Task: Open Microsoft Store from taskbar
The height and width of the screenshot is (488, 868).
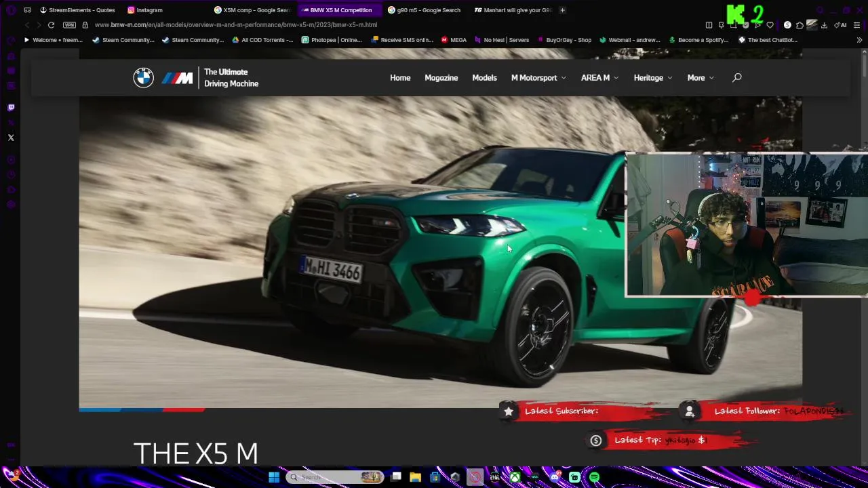Action: coord(435,477)
